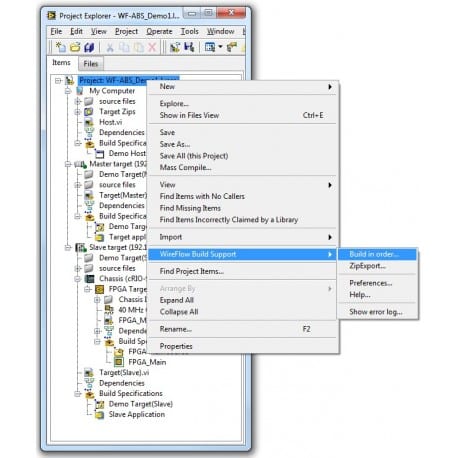
Task: Select Build in order... submenu item
Action: [377, 254]
